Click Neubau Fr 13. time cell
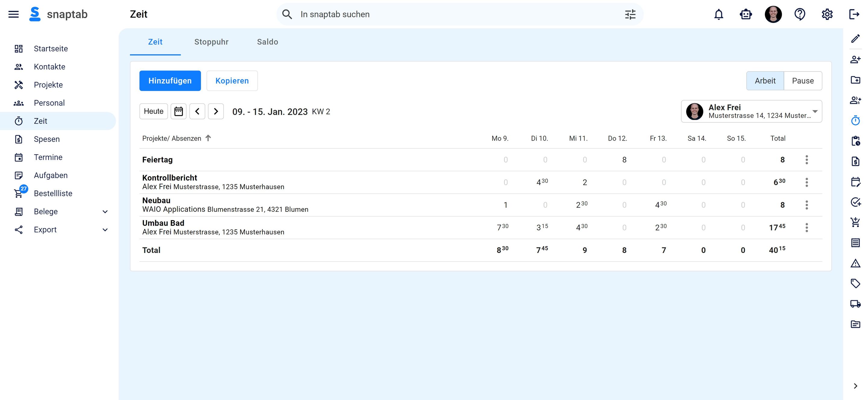Viewport: 868px width, 400px height. coord(661,205)
